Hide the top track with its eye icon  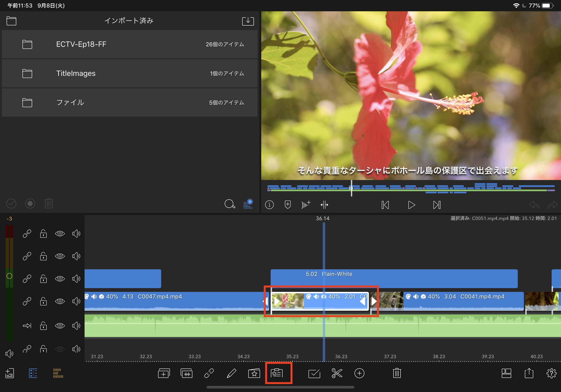coord(60,234)
